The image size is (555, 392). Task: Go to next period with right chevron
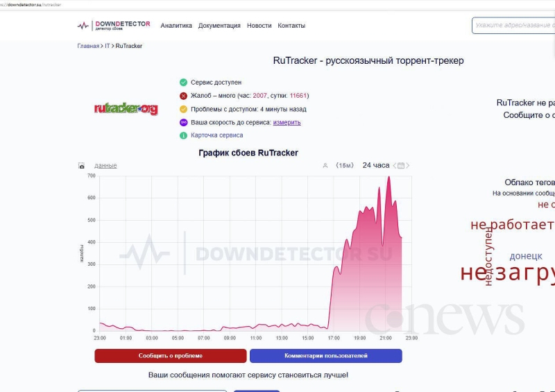pos(407,165)
